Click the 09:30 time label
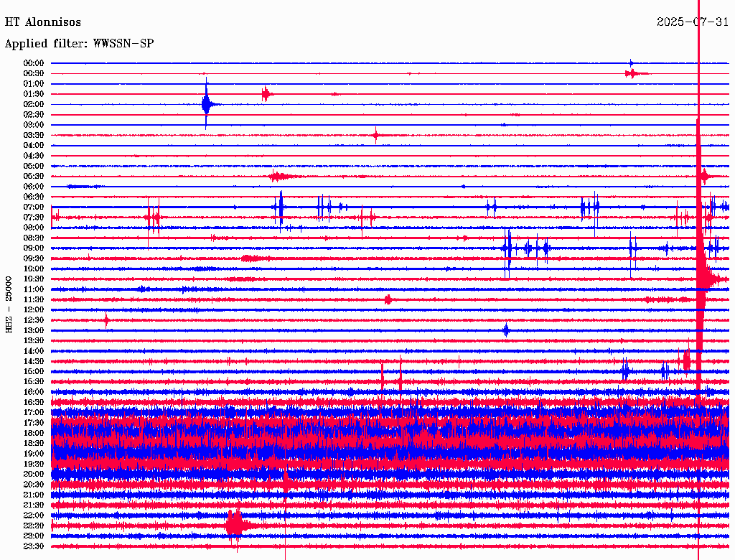This screenshot has height=560, width=735. [34, 258]
